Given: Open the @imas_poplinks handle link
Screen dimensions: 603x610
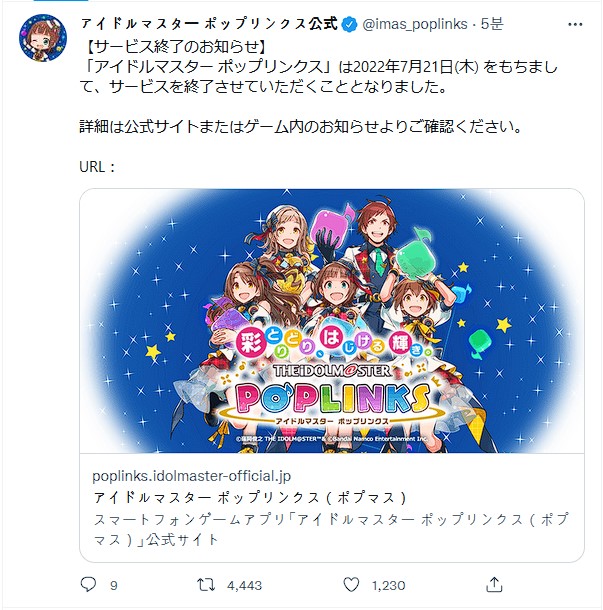Looking at the screenshot, I should pos(415,24).
